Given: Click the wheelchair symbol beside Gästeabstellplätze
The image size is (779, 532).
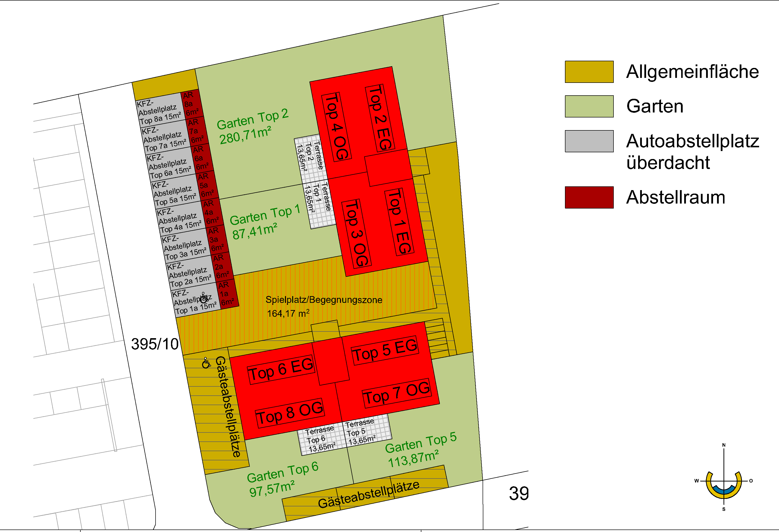Looking at the screenshot, I should tap(207, 363).
